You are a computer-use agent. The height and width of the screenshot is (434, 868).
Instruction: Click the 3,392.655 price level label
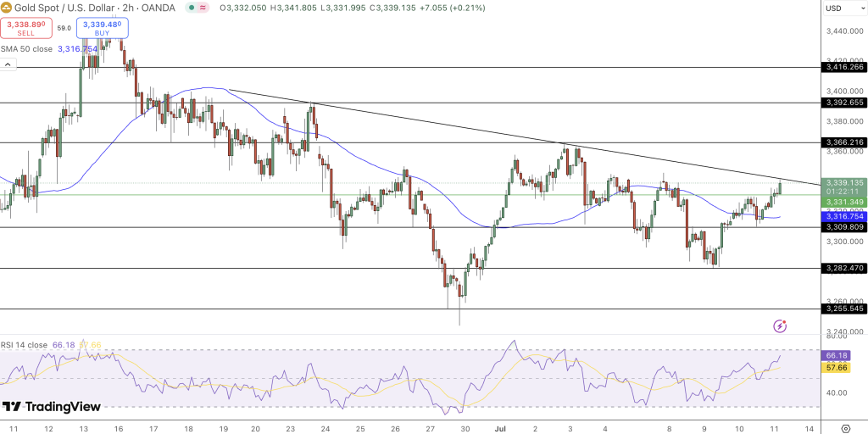tap(844, 103)
